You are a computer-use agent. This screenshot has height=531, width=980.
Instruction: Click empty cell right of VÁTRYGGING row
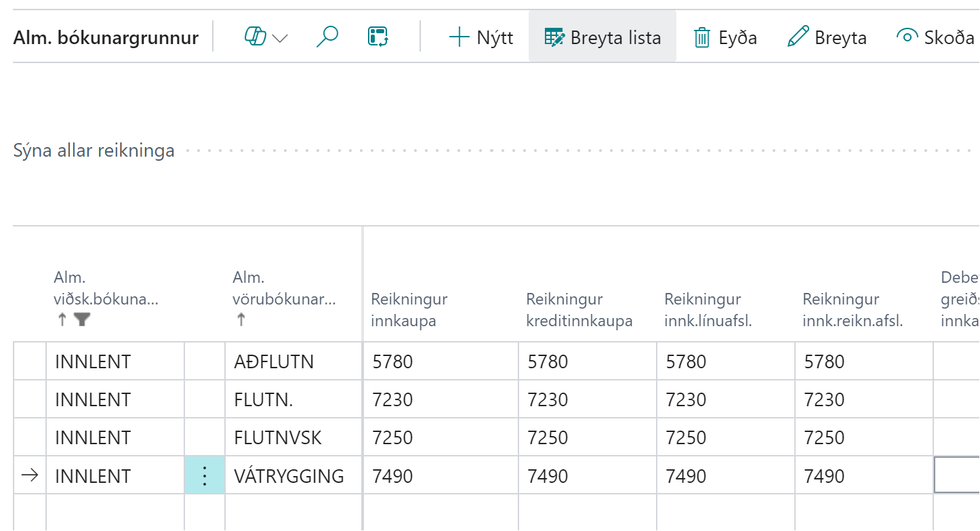956,475
